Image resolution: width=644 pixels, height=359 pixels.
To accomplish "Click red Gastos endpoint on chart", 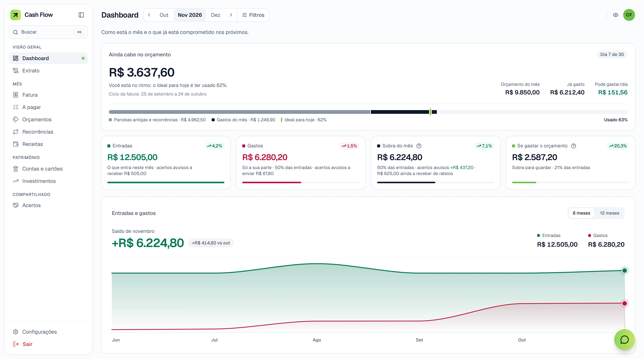I will 624,303.
